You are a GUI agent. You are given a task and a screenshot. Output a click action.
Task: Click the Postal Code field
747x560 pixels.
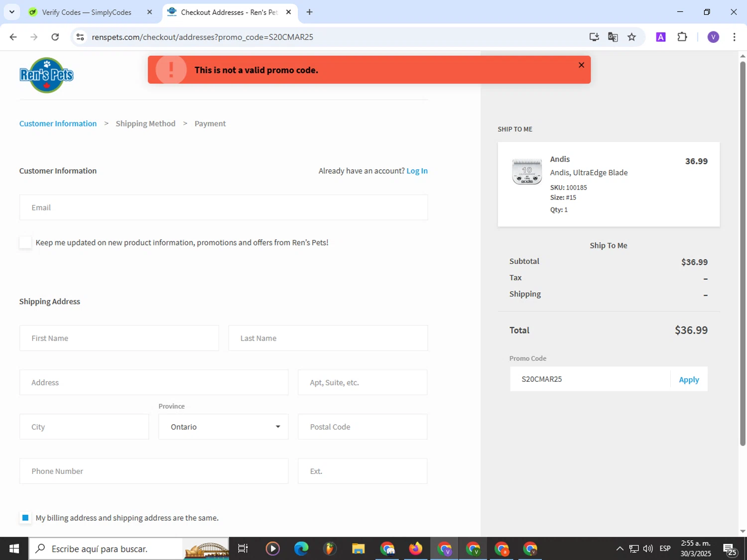(x=363, y=427)
